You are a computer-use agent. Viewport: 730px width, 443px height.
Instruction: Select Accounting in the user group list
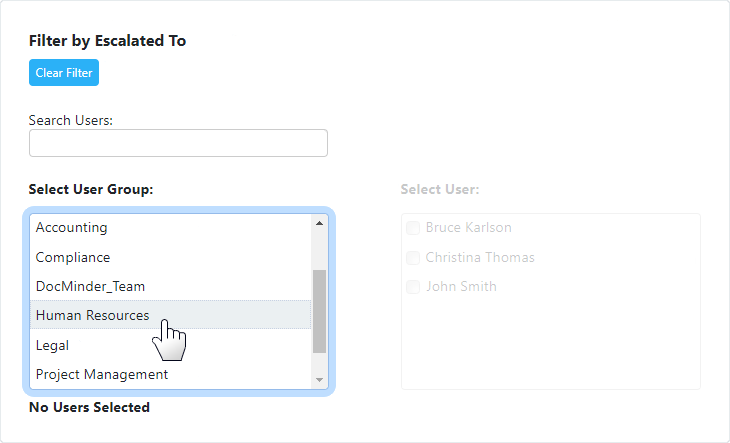pyautogui.click(x=170, y=227)
